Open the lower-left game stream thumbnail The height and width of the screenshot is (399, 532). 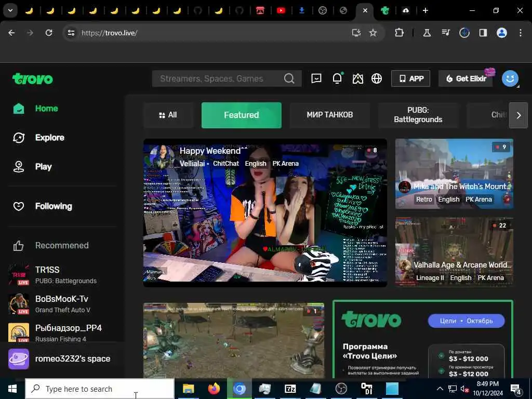(x=234, y=341)
